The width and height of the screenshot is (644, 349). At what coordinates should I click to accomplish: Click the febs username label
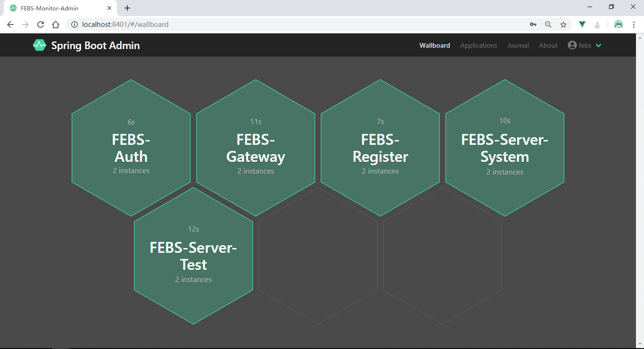pos(585,45)
